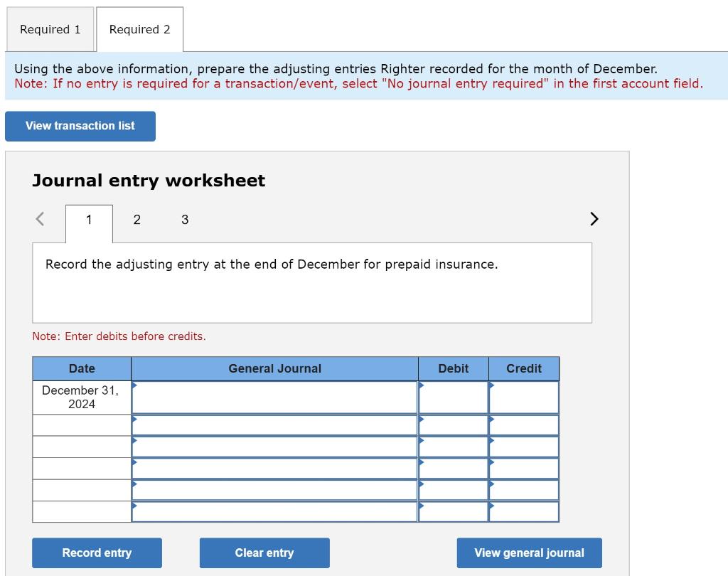Open General Journal account dropdown, fifth row
Screen dimensions: 728x576
[x=275, y=490]
